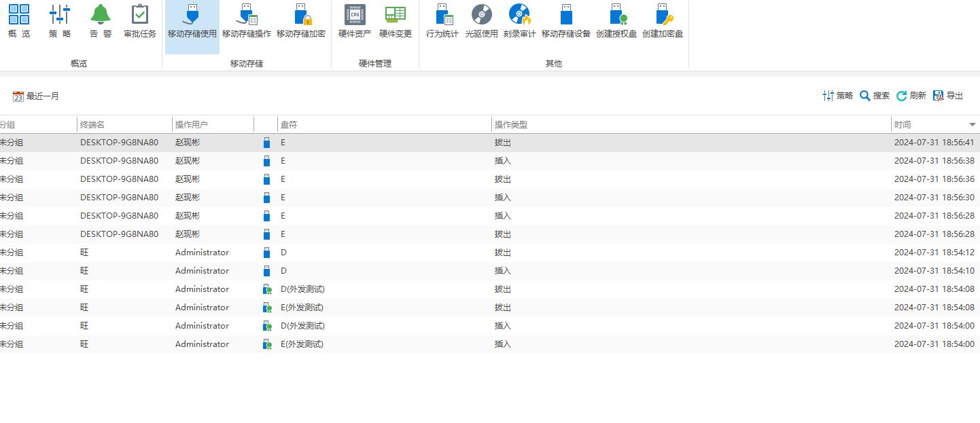Sort by the 操作用户 column header
980x423 pixels.
point(213,125)
